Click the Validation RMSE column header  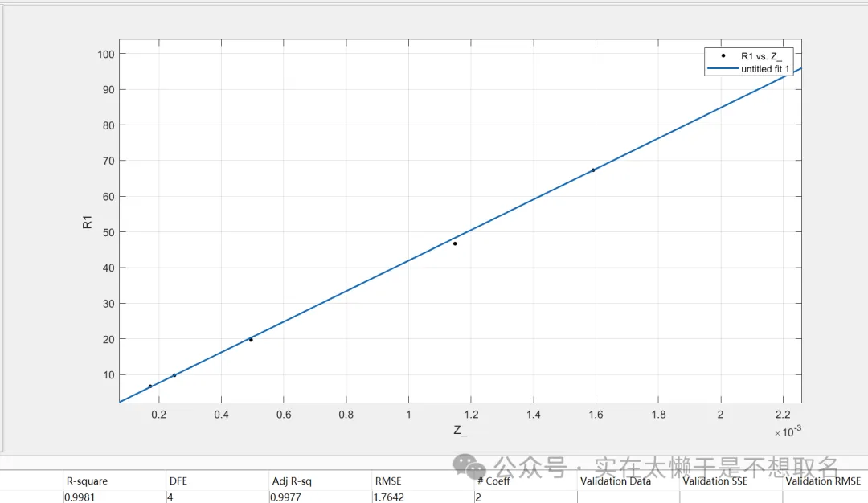point(823,481)
